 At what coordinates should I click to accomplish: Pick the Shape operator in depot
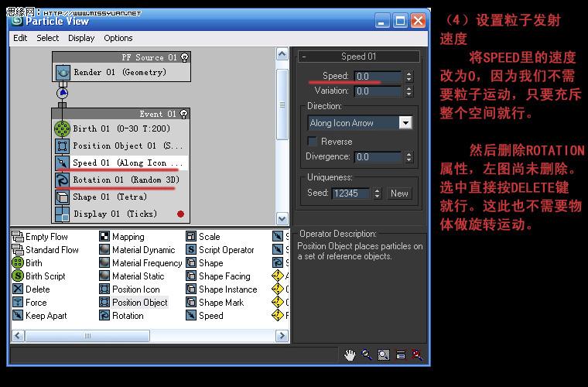click(205, 263)
